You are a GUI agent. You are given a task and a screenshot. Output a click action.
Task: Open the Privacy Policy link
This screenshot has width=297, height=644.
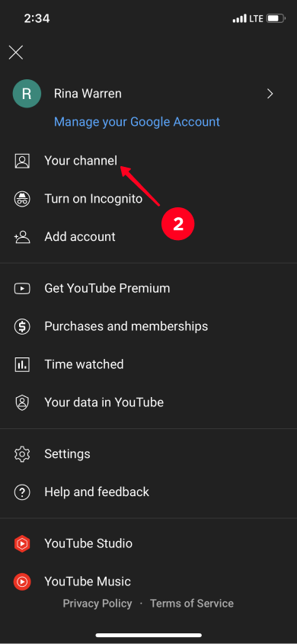pyautogui.click(x=97, y=604)
